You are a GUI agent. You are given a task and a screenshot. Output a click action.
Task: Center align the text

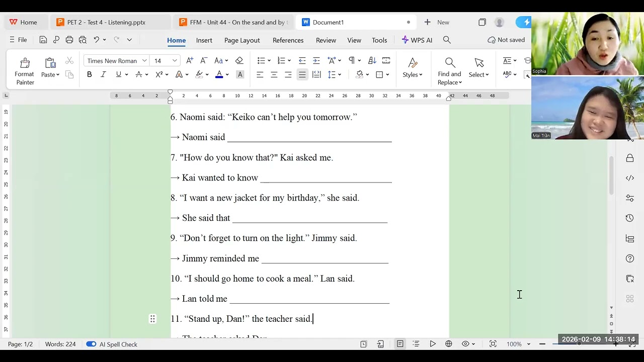pyautogui.click(x=274, y=74)
